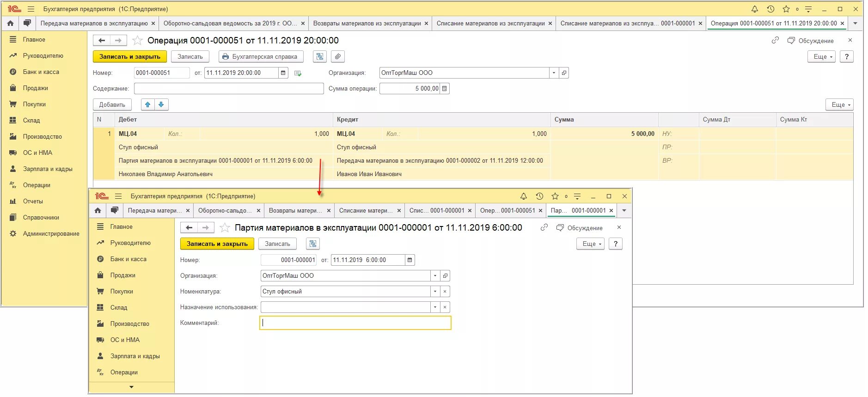
Task: Open Бухгалтерская справка print form
Action: (x=261, y=56)
